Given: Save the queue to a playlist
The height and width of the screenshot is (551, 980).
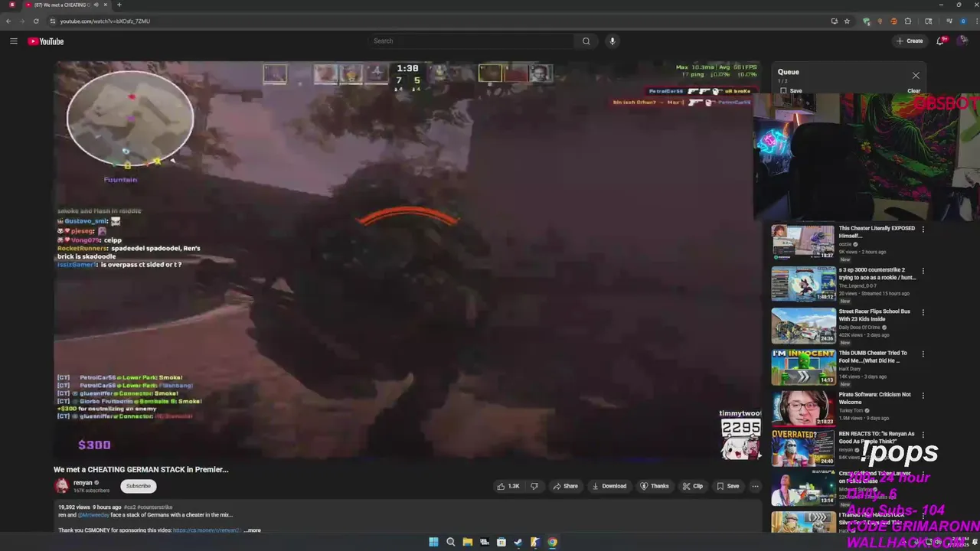Looking at the screenshot, I should [x=791, y=91].
